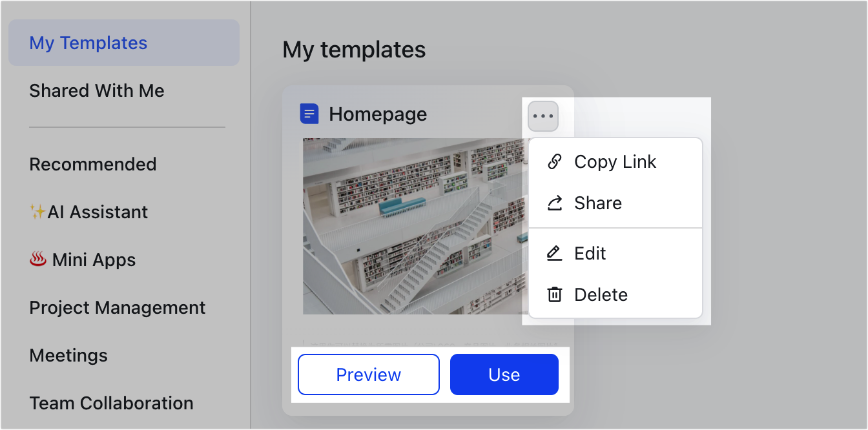Click the Homepage blue document icon

(x=310, y=113)
